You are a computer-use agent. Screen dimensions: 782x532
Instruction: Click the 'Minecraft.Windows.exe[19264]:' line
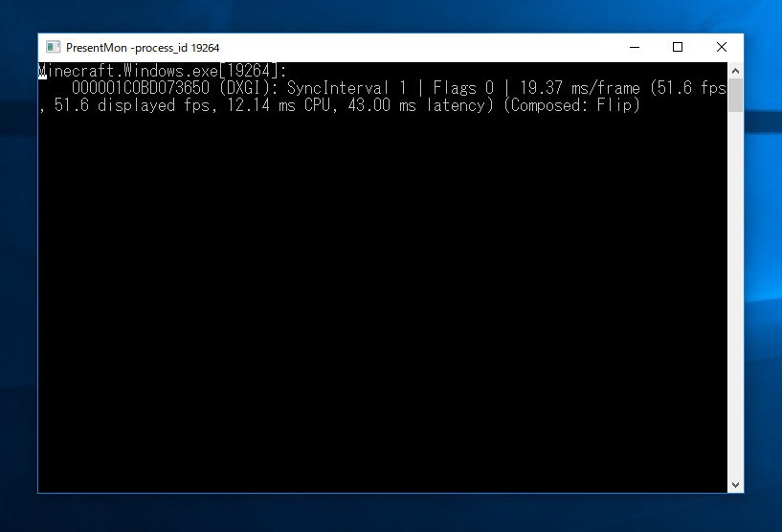click(163, 71)
